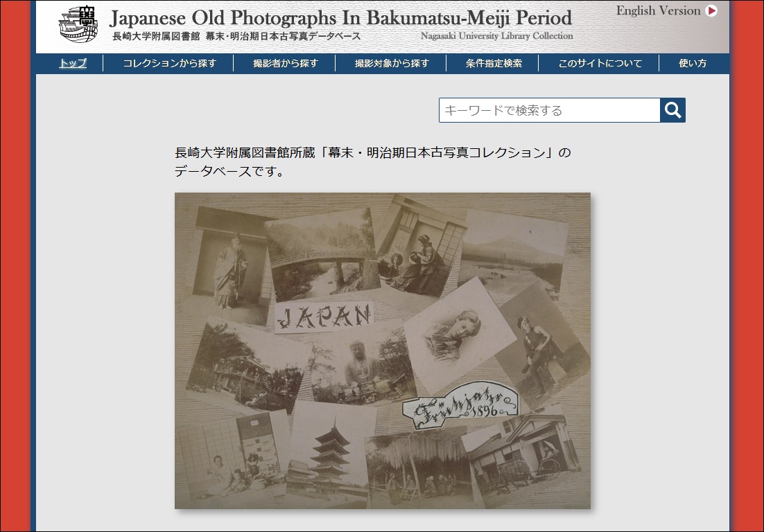Screen dimensions: 764x532
Task: Click the JAPAN 1896 photo collage image
Action: click(383, 351)
